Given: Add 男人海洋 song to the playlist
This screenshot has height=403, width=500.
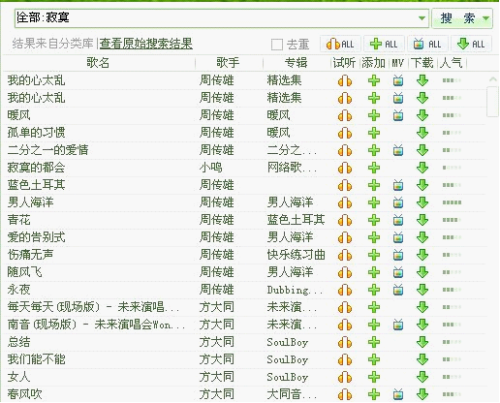Looking at the screenshot, I should [374, 203].
